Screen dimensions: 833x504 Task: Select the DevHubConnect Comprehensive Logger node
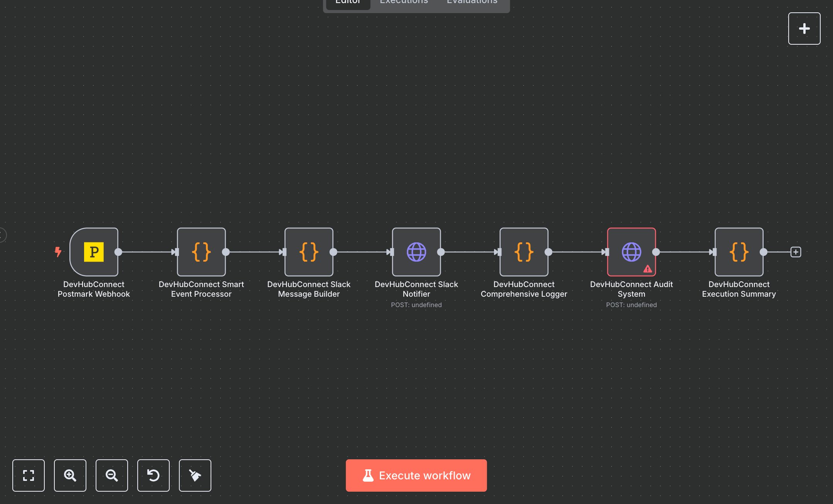click(x=524, y=252)
